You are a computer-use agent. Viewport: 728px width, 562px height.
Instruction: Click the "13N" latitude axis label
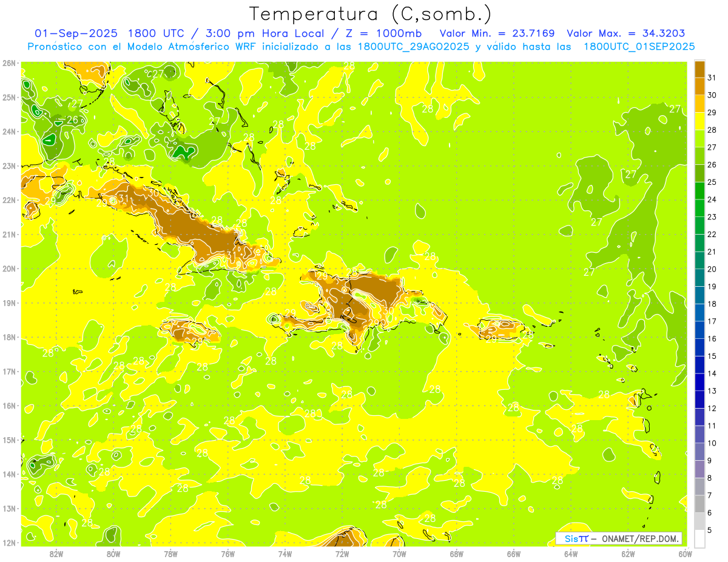[9, 509]
